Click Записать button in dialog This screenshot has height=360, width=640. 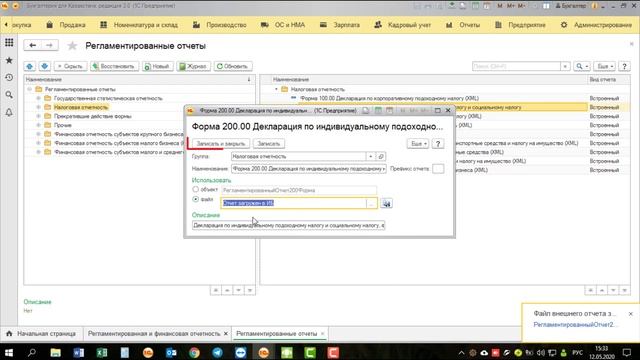(x=269, y=144)
